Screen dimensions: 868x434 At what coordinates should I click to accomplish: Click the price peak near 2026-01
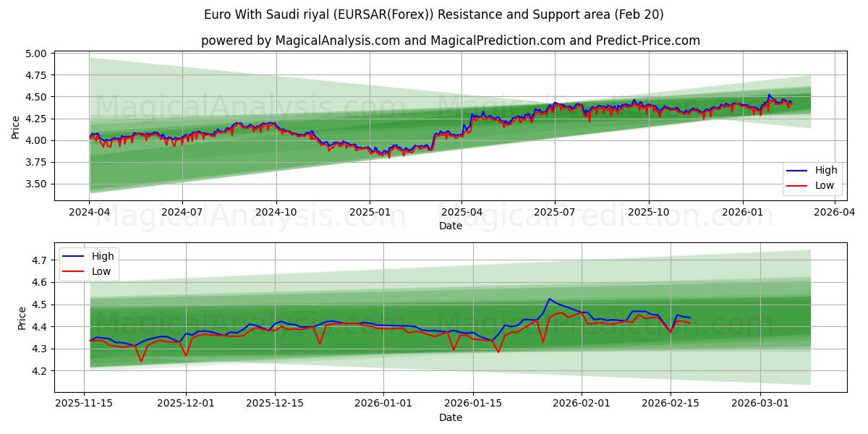point(770,95)
